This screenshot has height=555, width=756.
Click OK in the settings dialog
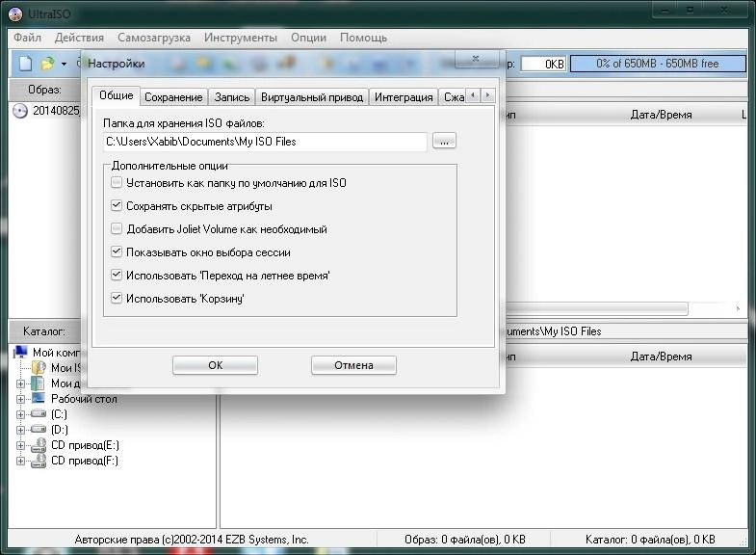[215, 365]
